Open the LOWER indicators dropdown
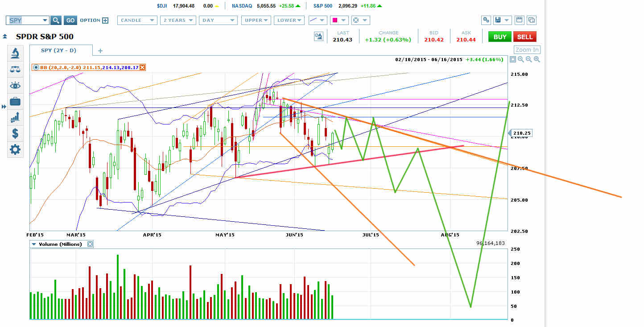 coord(289,20)
